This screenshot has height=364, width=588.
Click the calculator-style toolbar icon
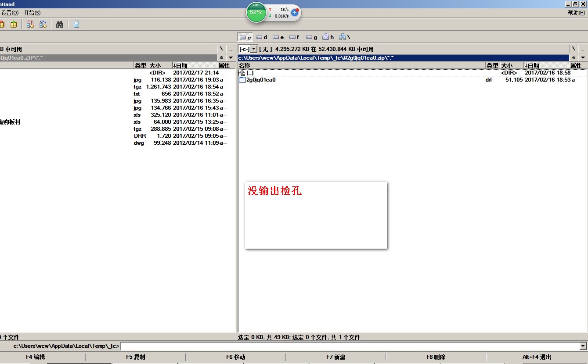[76, 25]
